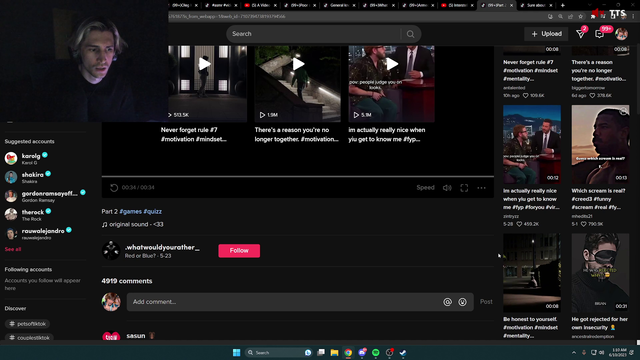Open .whatwouldyourather_ profile name
This screenshot has height=360, width=640.
(x=162, y=247)
